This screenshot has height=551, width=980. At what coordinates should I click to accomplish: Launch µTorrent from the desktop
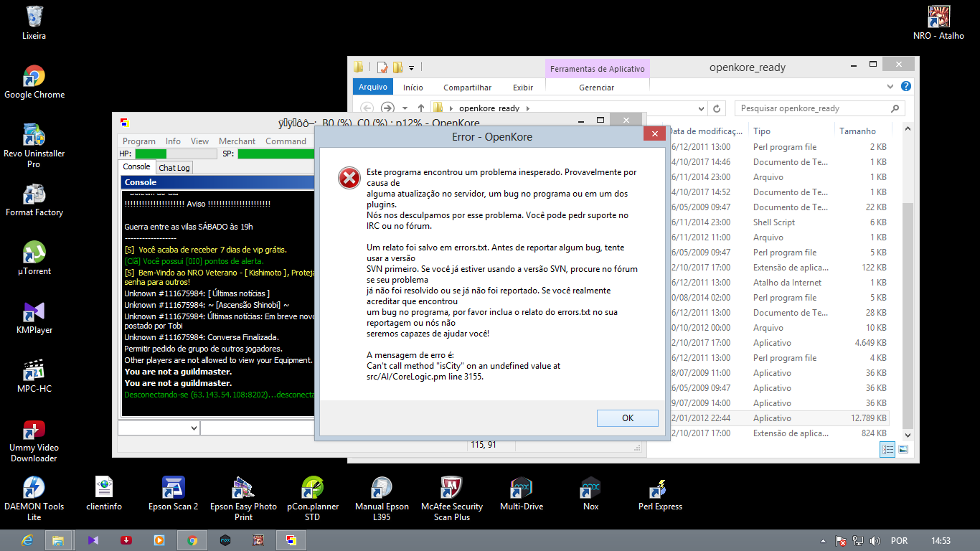coord(34,259)
